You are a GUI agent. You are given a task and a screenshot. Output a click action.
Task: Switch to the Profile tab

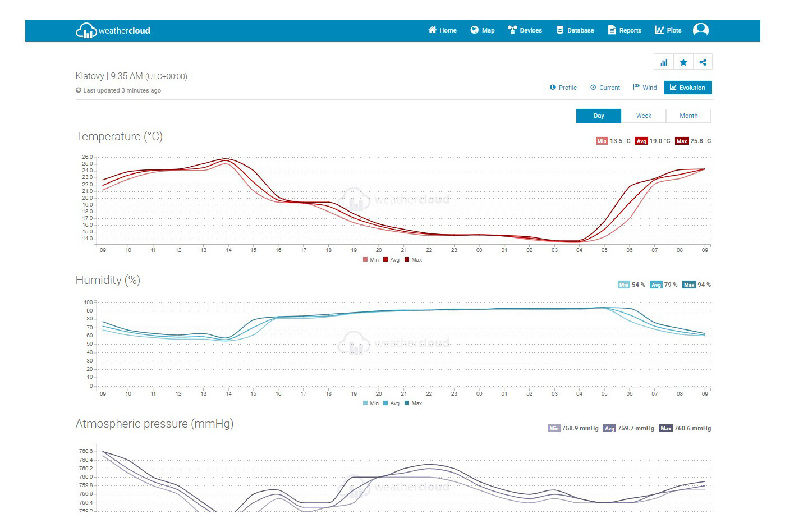point(563,88)
